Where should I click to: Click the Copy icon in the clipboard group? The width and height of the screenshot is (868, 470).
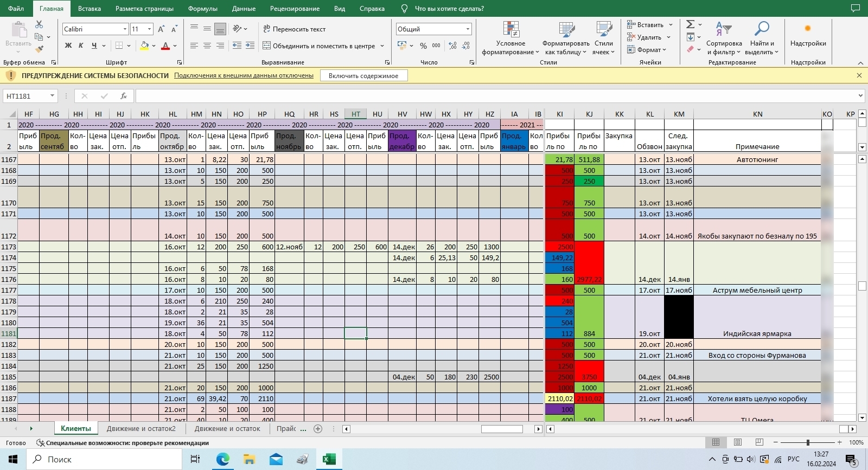coord(39,37)
